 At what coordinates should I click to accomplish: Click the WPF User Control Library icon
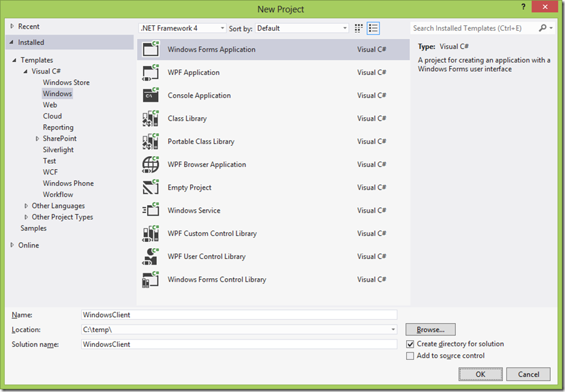coord(151,256)
